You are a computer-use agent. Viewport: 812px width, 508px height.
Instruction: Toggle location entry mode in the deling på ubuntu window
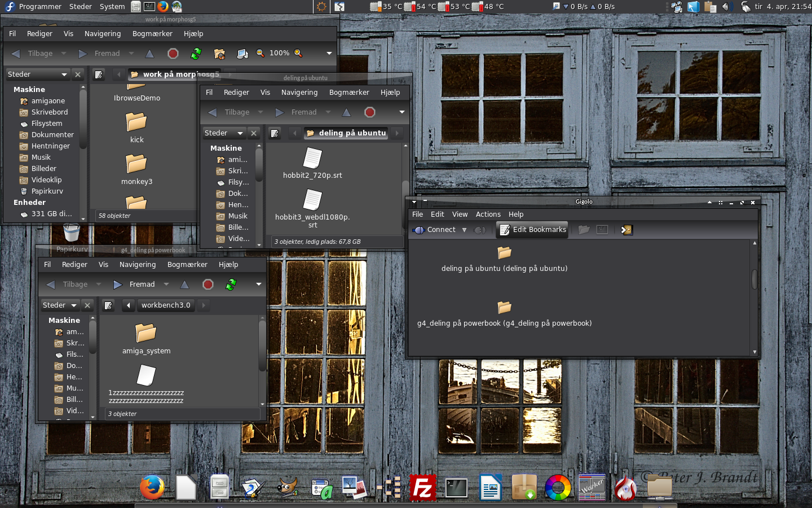[275, 133]
